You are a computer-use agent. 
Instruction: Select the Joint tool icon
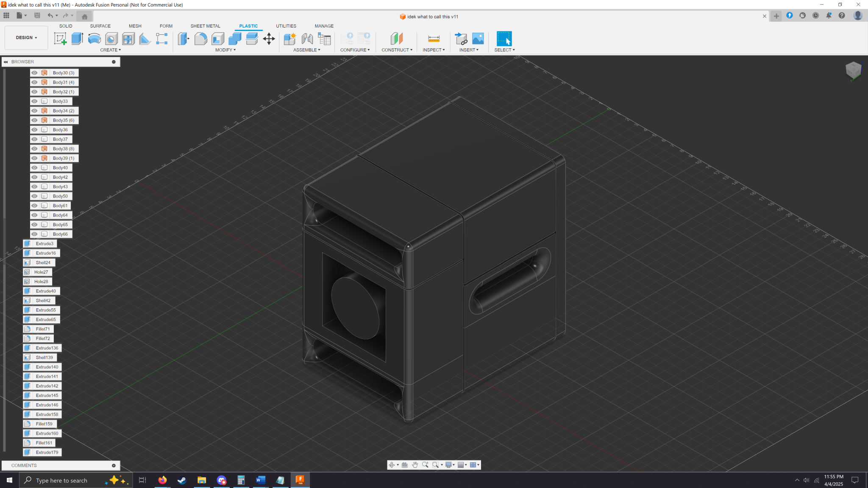click(307, 39)
